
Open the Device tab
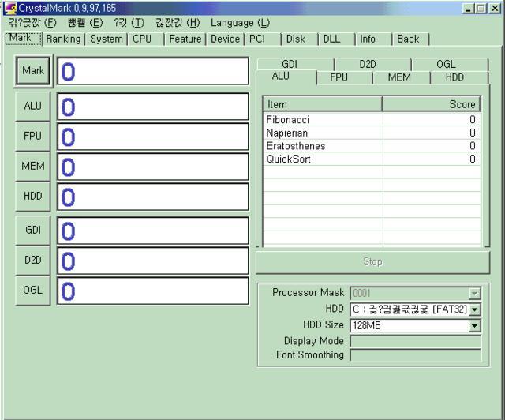coord(225,39)
